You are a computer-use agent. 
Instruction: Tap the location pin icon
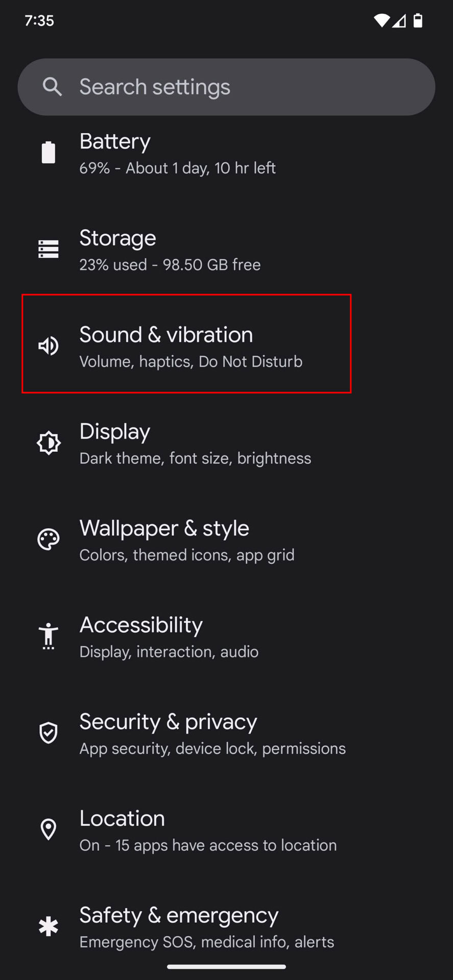(49, 829)
